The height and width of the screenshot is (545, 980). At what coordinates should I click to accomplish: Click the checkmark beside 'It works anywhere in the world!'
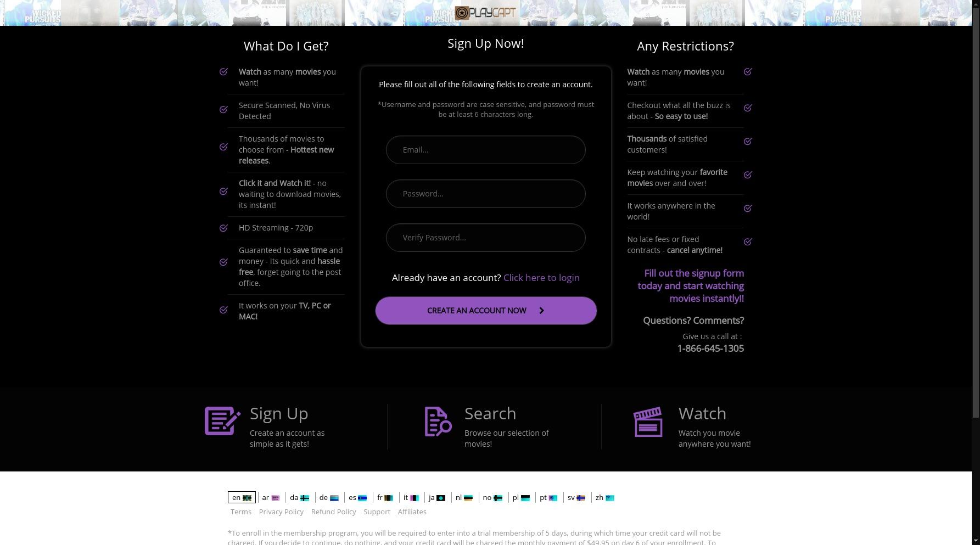click(748, 209)
